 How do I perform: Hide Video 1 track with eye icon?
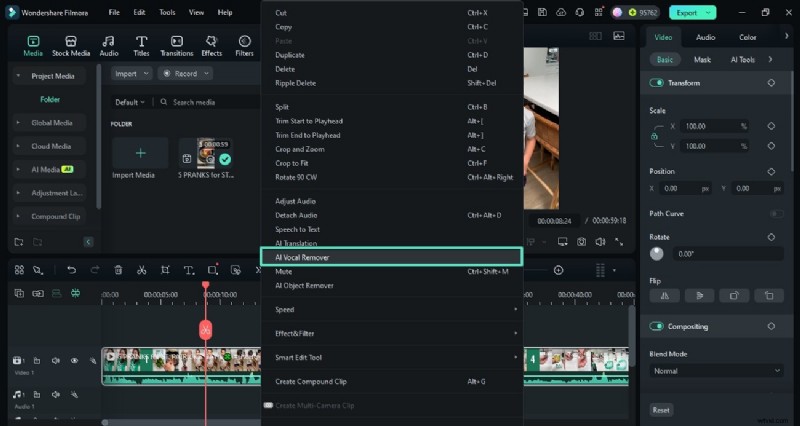[x=74, y=361]
